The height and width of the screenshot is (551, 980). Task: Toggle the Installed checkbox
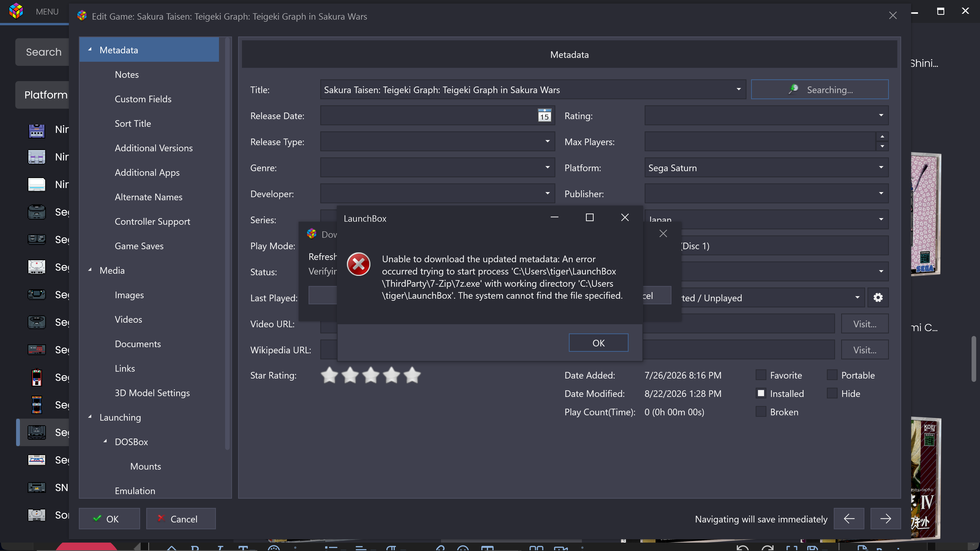[761, 394]
